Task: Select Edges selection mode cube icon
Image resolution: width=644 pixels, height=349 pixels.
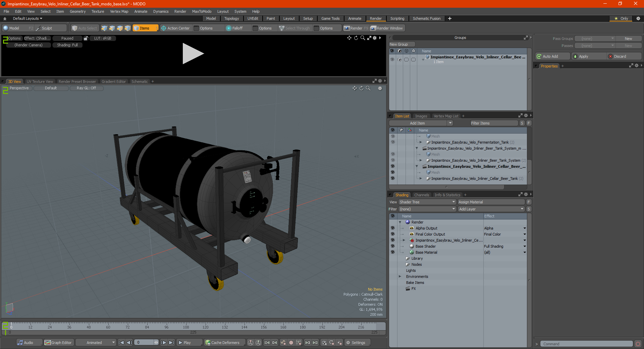Action: pyautogui.click(x=112, y=28)
